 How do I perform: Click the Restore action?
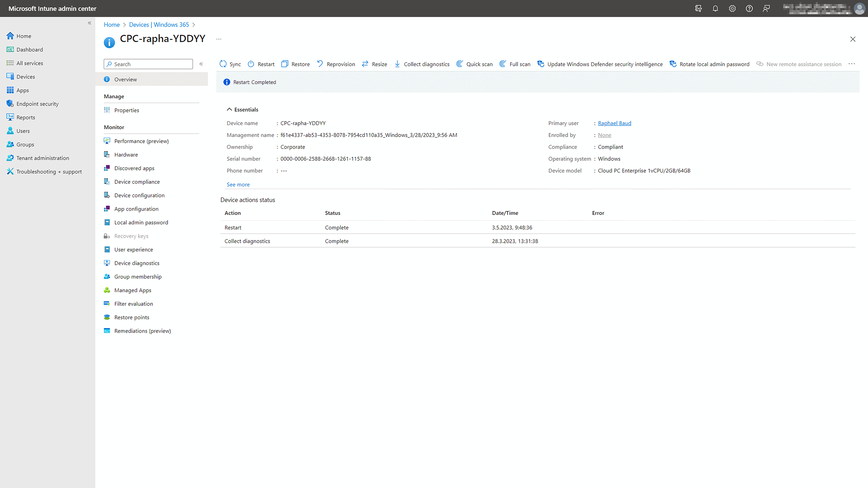(295, 64)
